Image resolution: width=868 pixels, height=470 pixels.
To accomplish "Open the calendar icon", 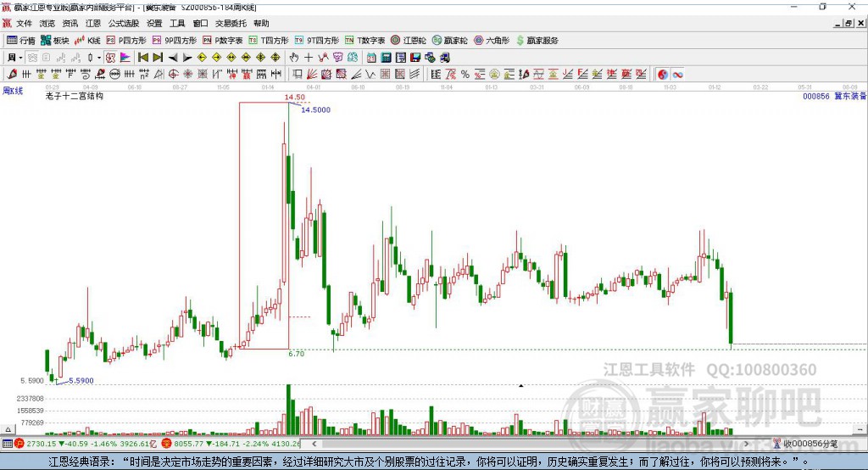I will tap(371, 58).
